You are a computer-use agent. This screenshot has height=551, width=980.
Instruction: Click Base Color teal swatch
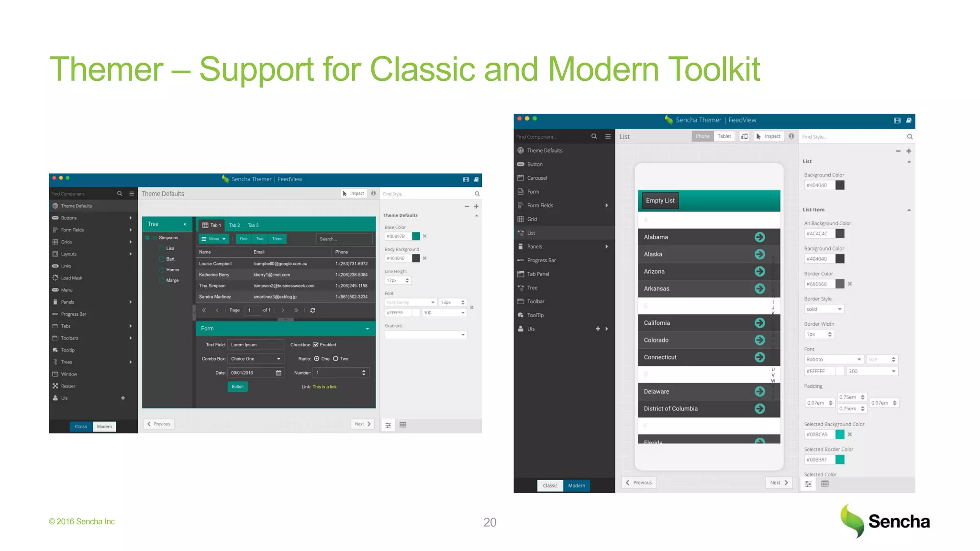(416, 236)
